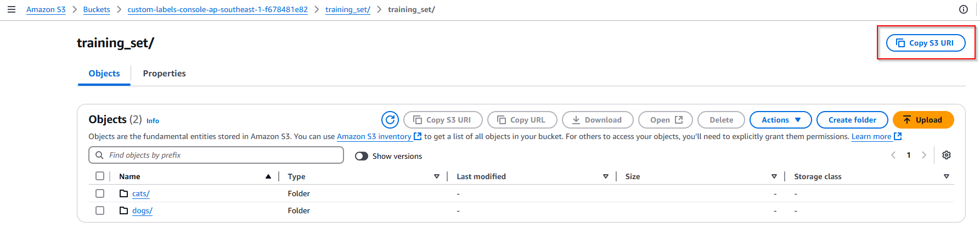This screenshot has width=980, height=244.
Task: Go to next page arrow
Action: 924,155
